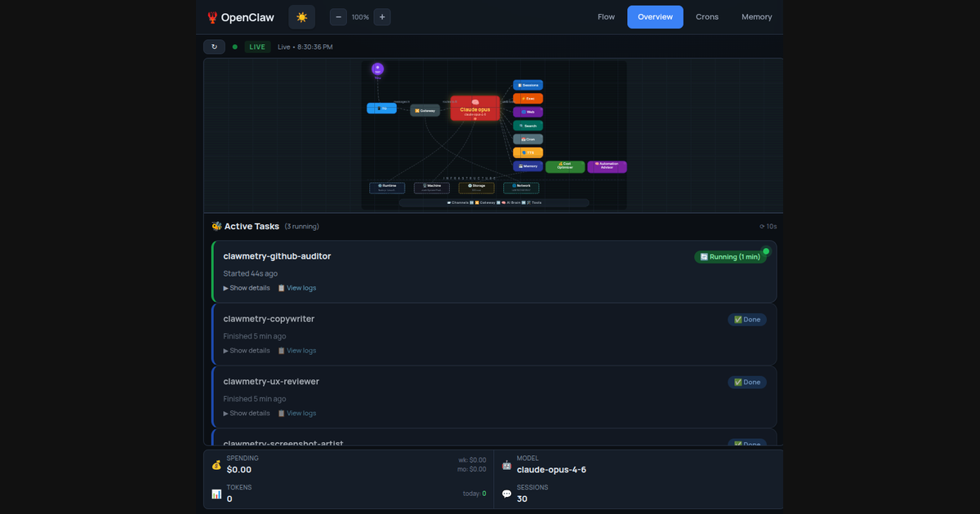This screenshot has width=980, height=514.
Task: Increase zoom with the plus button
Action: (382, 17)
